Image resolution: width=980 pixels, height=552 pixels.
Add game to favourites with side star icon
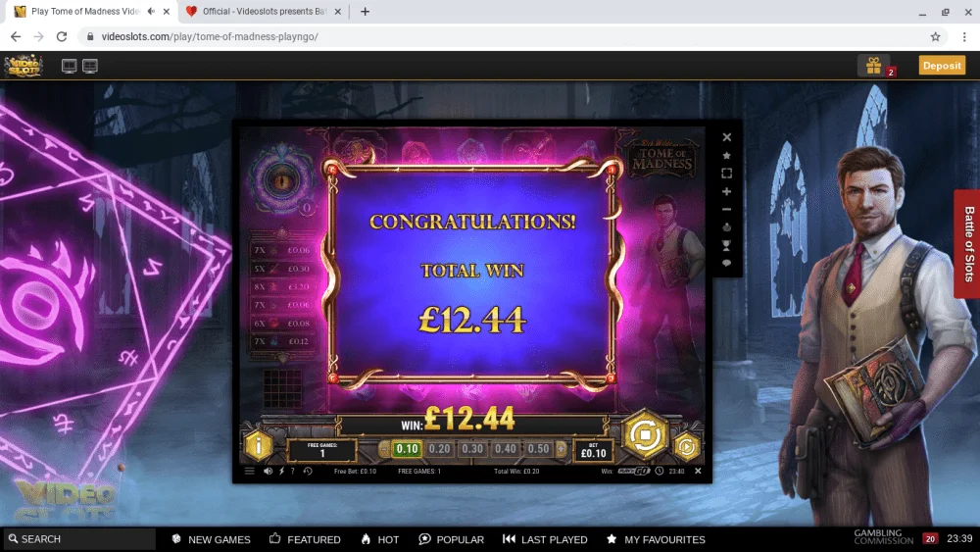pos(726,155)
